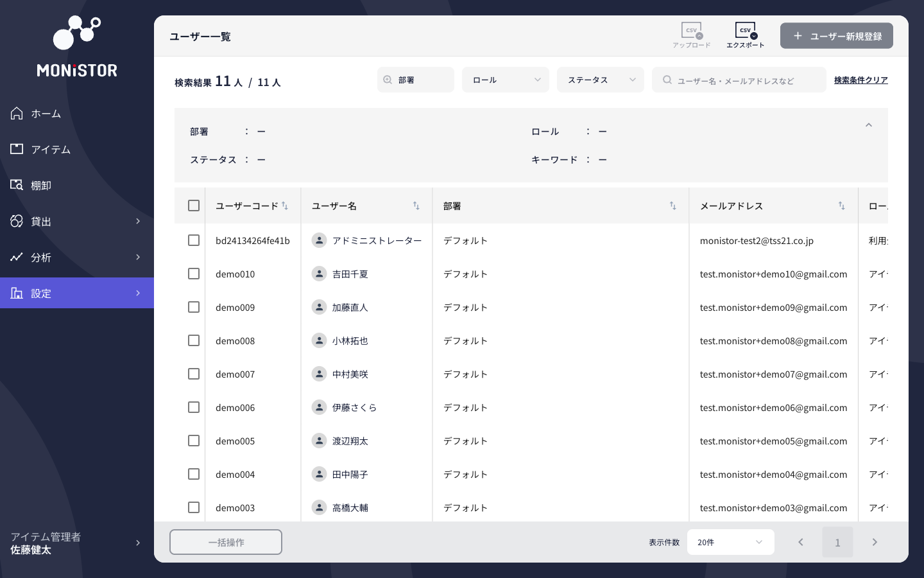Click the CSV エクスポート icon
Screen dimensions: 924x578
(x=745, y=30)
